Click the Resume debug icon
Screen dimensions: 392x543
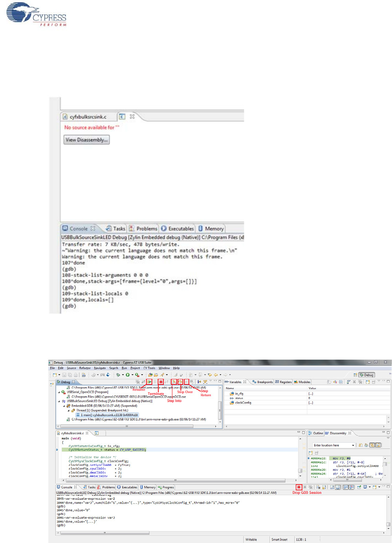click(149, 382)
